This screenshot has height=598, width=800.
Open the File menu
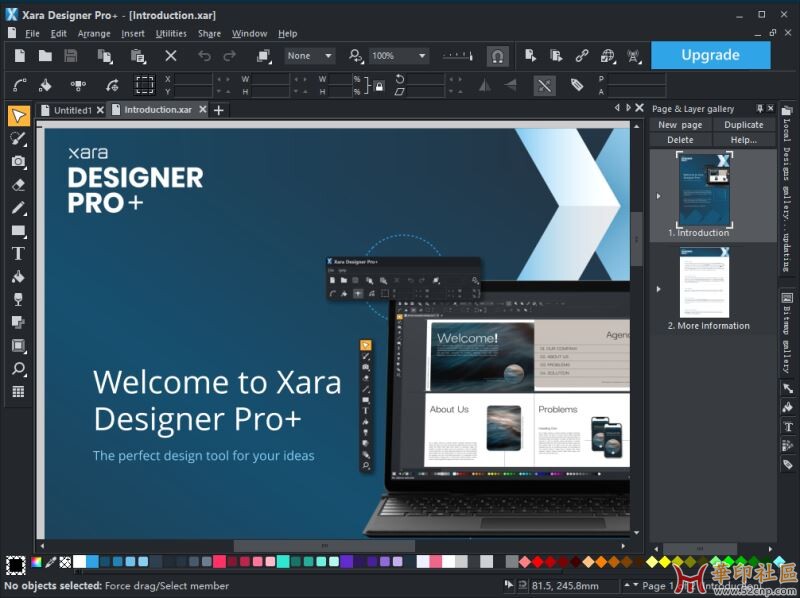(x=32, y=34)
